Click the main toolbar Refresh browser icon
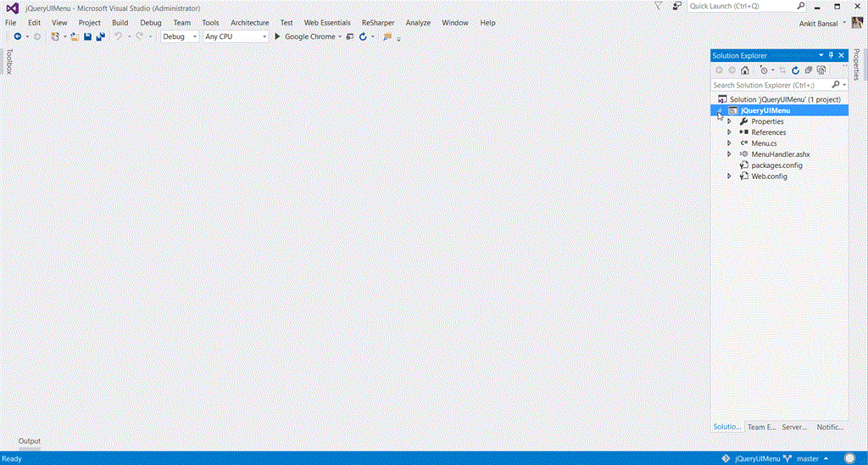Image resolution: width=868 pixels, height=465 pixels. pos(363,36)
